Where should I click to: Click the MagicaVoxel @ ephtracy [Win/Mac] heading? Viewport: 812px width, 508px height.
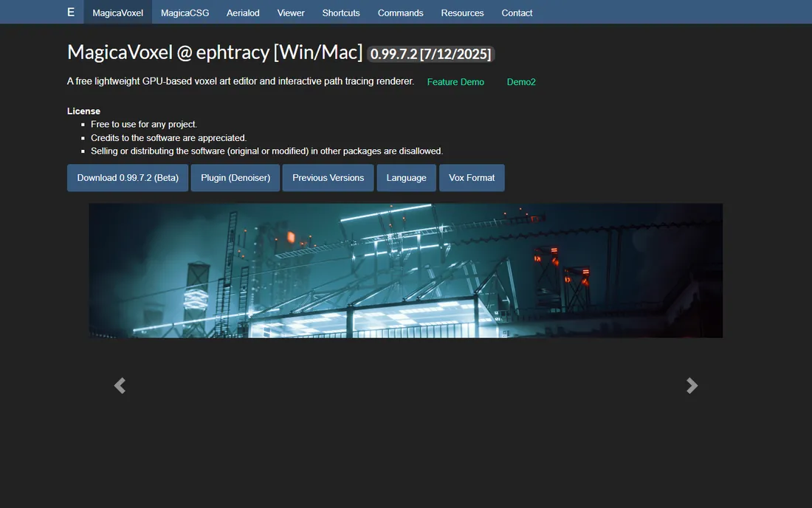pyautogui.click(x=214, y=52)
